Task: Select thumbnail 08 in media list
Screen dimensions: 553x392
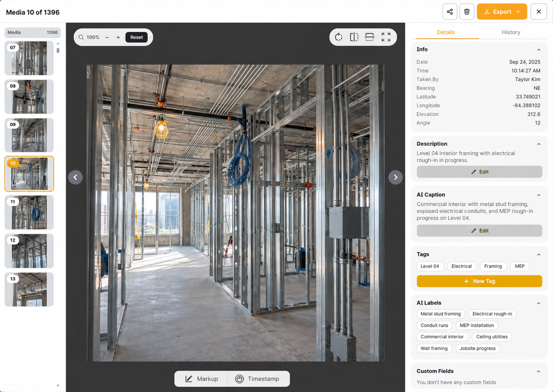Action: click(29, 97)
